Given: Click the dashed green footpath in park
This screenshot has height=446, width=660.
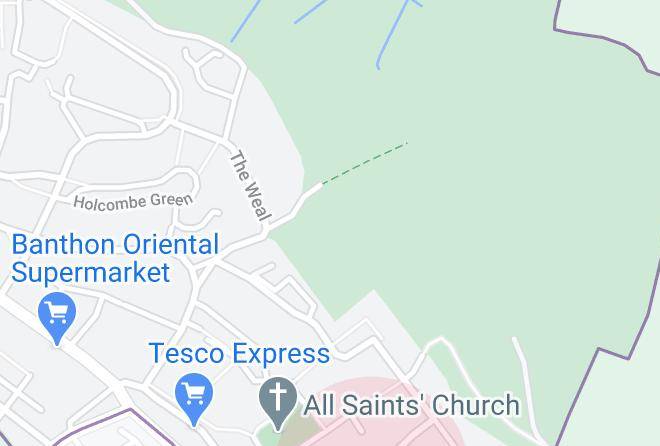Looking at the screenshot, I should pos(365,163).
